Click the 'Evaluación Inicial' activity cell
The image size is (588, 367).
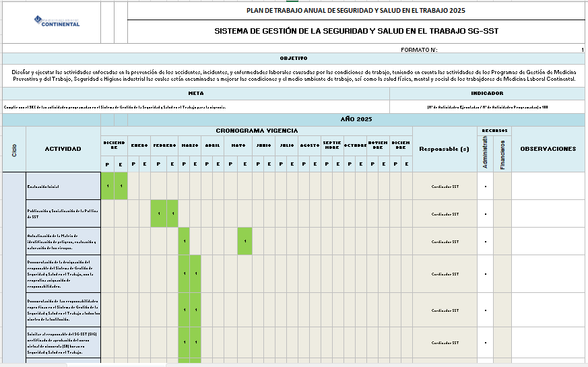pyautogui.click(x=63, y=186)
